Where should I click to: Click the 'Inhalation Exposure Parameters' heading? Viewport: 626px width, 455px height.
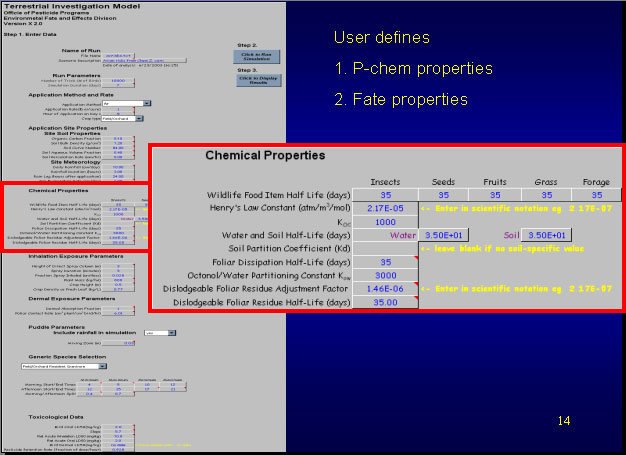click(76, 256)
